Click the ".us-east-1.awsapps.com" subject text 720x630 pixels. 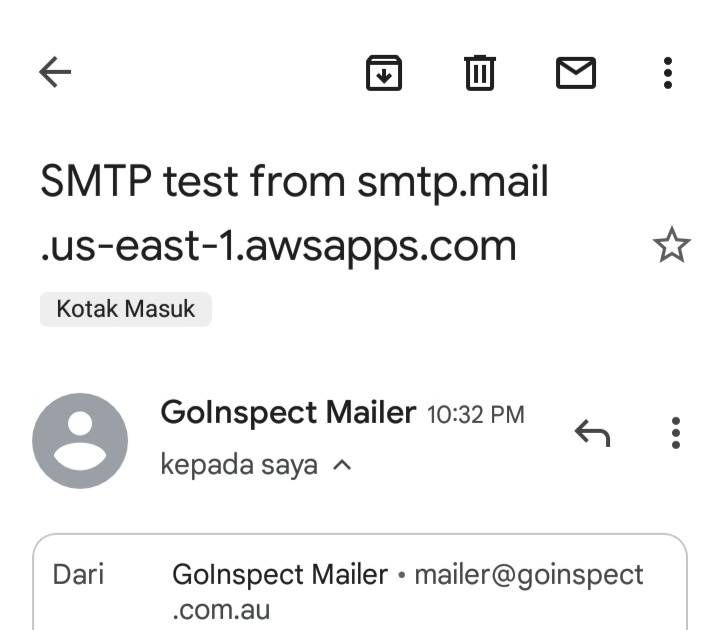tap(278, 245)
